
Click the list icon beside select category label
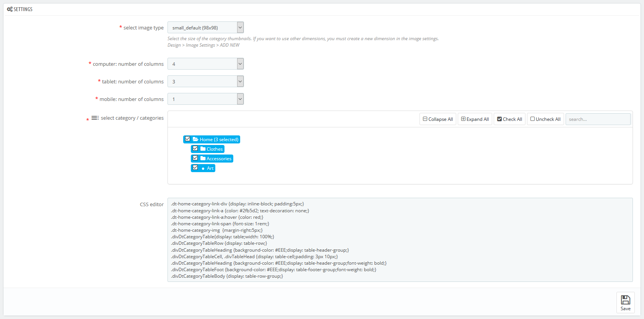95,118
